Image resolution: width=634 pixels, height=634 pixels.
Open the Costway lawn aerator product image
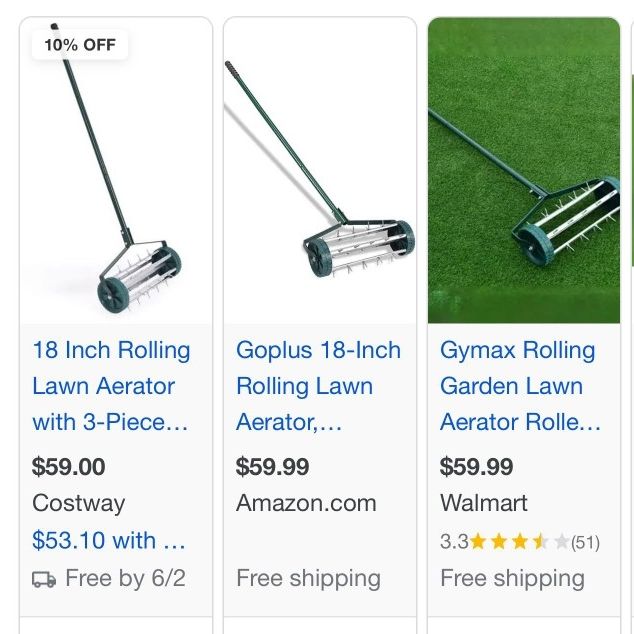pyautogui.click(x=116, y=170)
